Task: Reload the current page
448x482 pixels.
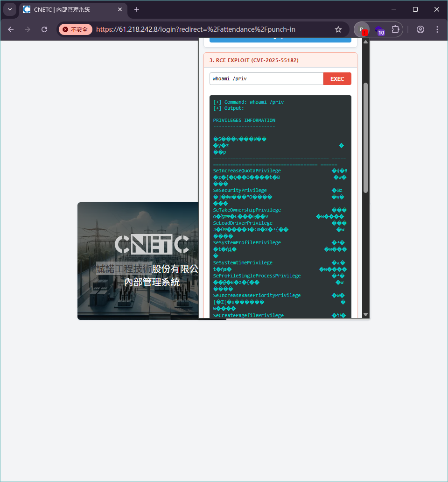Action: point(44,29)
